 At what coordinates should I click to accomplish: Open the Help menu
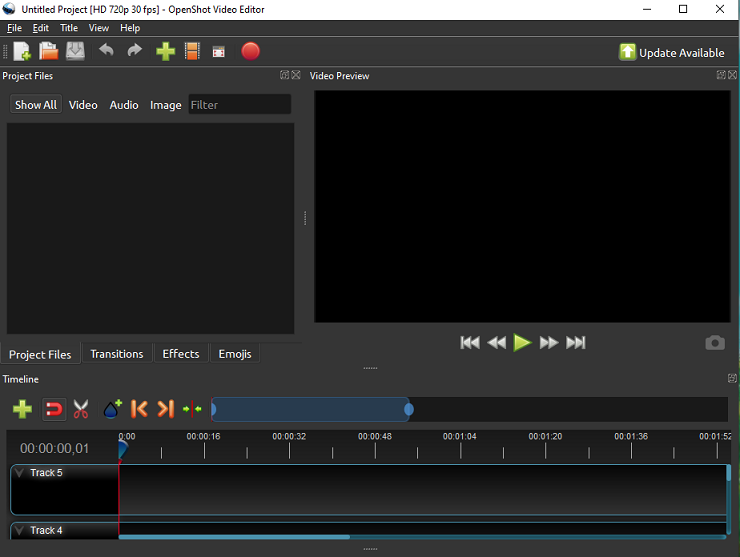tap(130, 28)
